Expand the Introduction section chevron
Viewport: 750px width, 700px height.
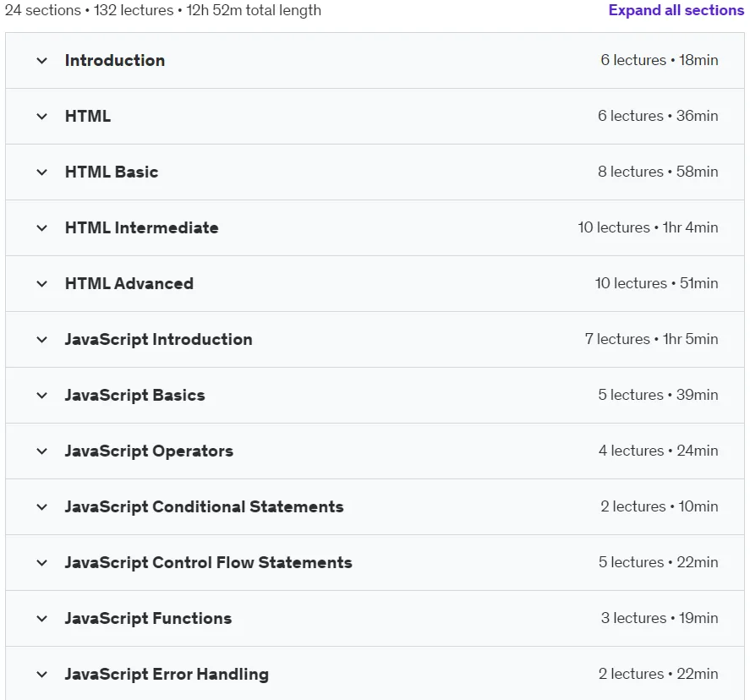tap(42, 61)
